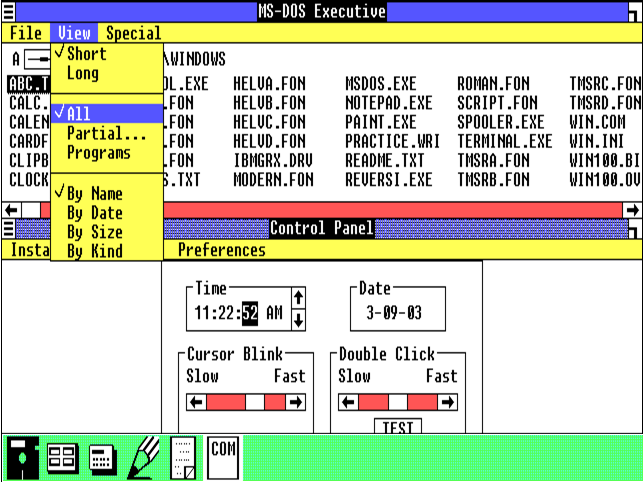Increase time with the up arrow

299,297
